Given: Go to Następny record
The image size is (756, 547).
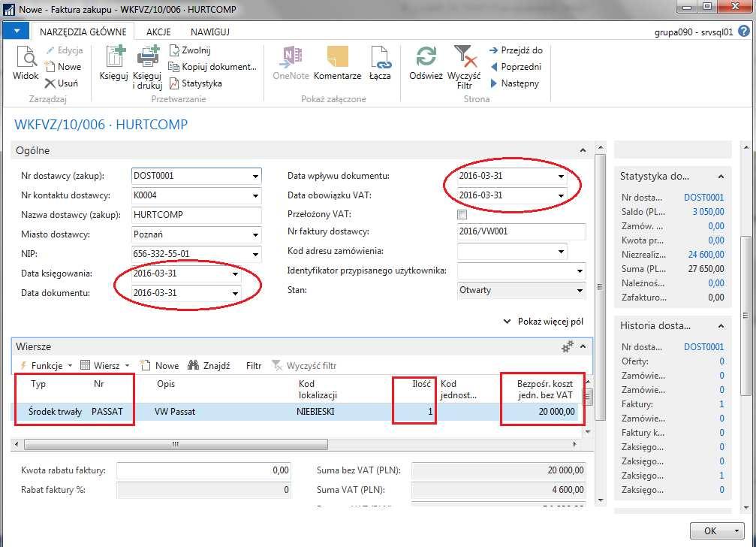Looking at the screenshot, I should click(x=515, y=83).
